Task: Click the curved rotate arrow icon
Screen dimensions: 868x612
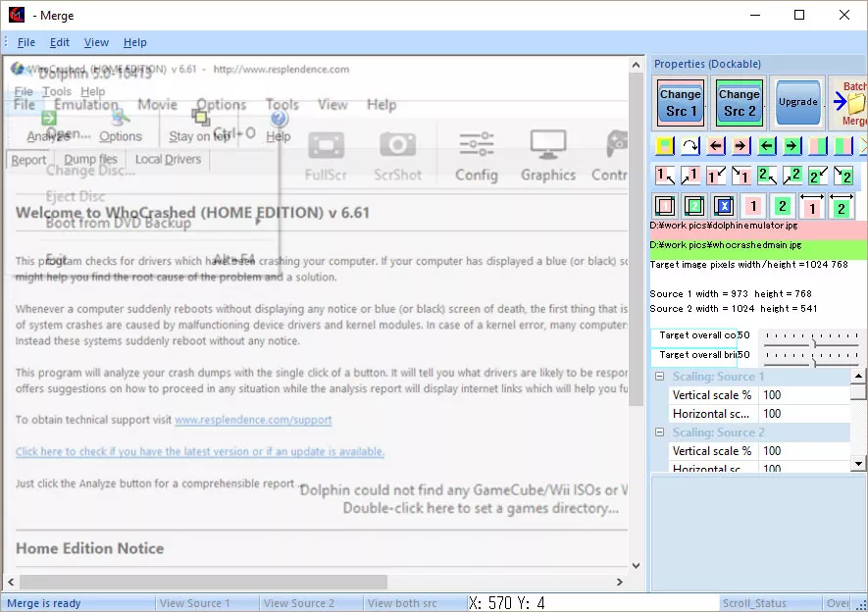Action: point(690,146)
